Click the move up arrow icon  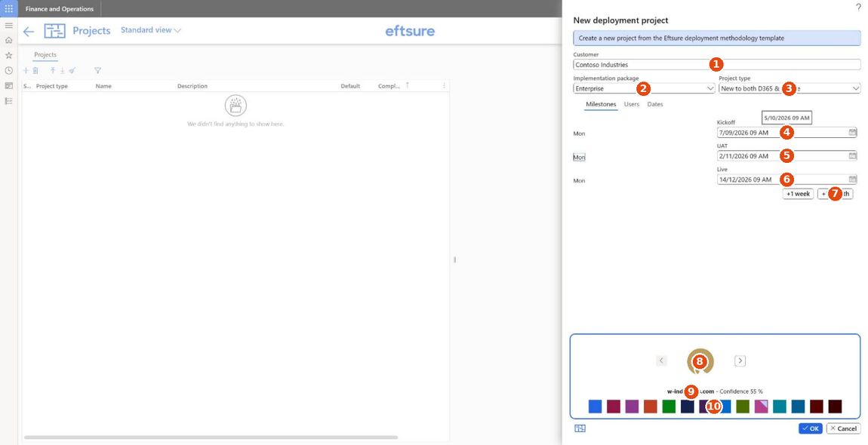coord(53,71)
